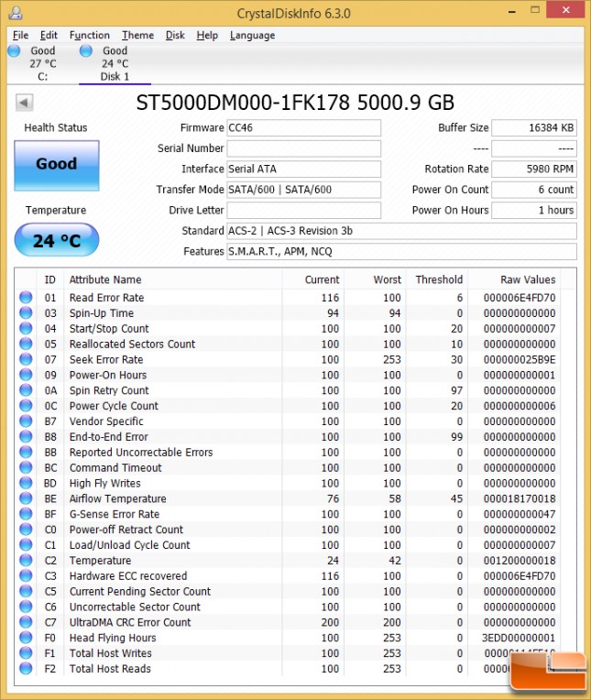Click the status icon for Spin-Up Time
591x700 pixels.
pyautogui.click(x=26, y=313)
